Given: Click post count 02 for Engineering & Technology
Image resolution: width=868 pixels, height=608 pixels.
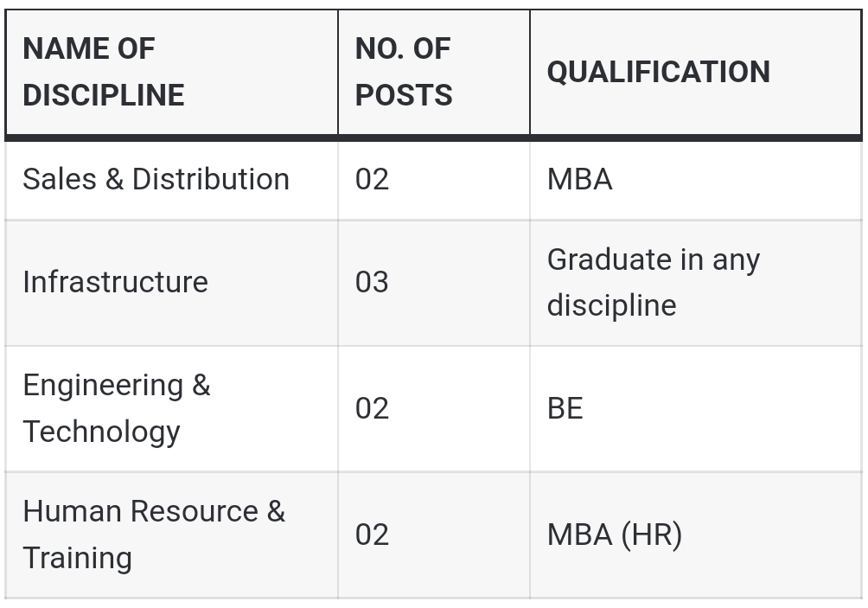Looking at the screenshot, I should pos(372,408).
